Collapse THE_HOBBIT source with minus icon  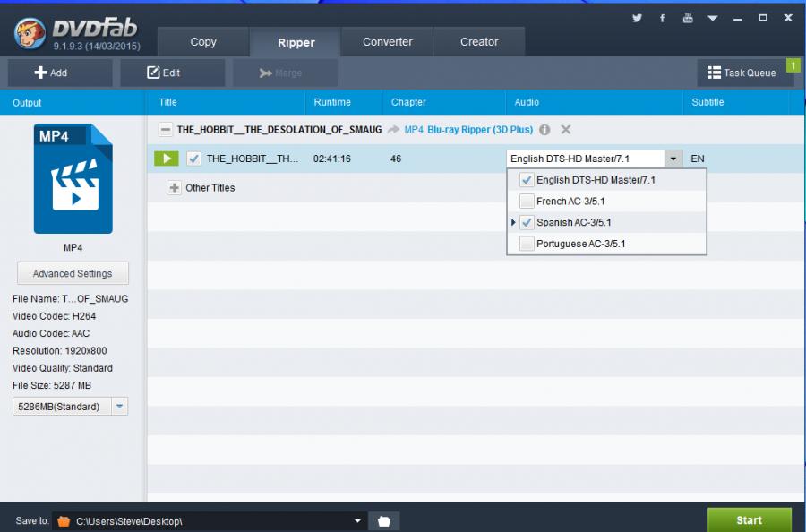165,130
